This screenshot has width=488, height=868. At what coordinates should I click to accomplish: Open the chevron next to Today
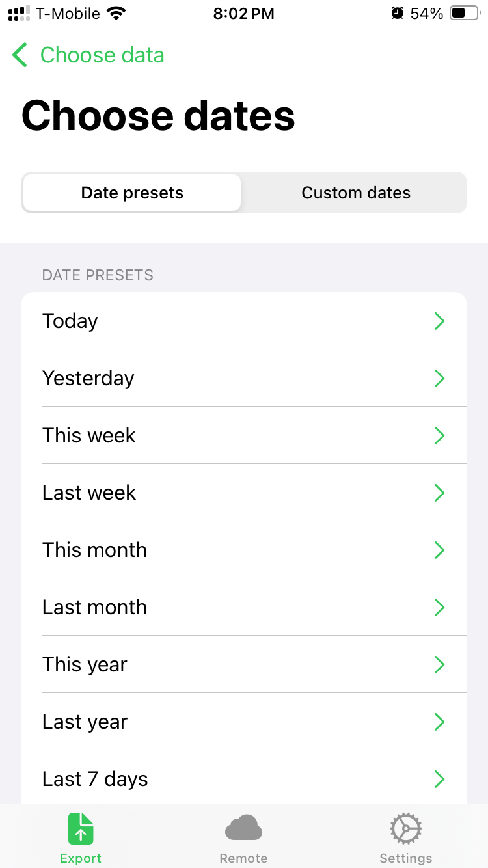tap(439, 321)
